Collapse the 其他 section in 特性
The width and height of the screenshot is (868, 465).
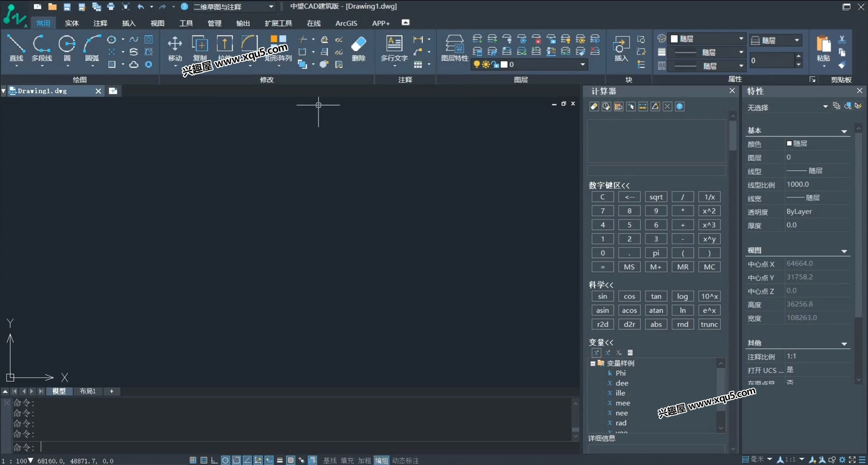(x=844, y=344)
